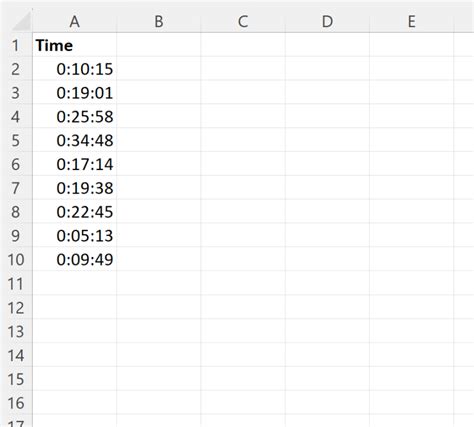Select row 14 header
474x427 pixels.
tap(16, 355)
